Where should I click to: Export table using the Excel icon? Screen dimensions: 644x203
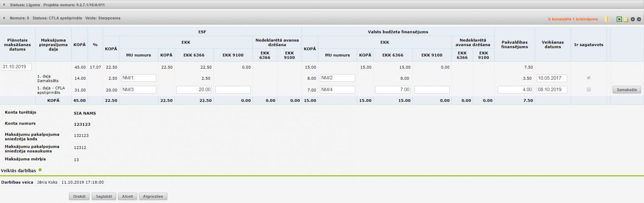tap(619, 19)
